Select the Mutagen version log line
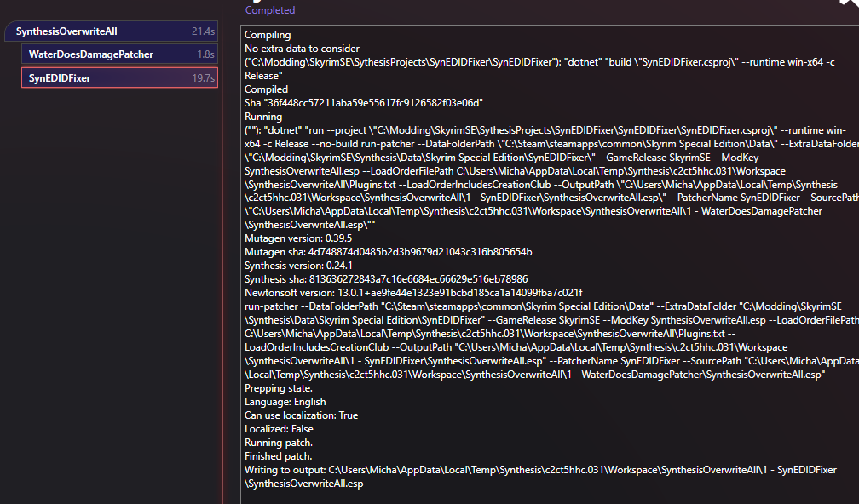The image size is (859, 504). [x=300, y=238]
